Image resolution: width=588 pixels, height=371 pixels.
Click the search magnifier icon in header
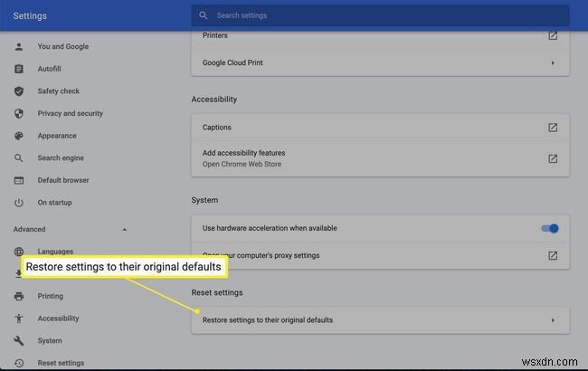tap(204, 15)
